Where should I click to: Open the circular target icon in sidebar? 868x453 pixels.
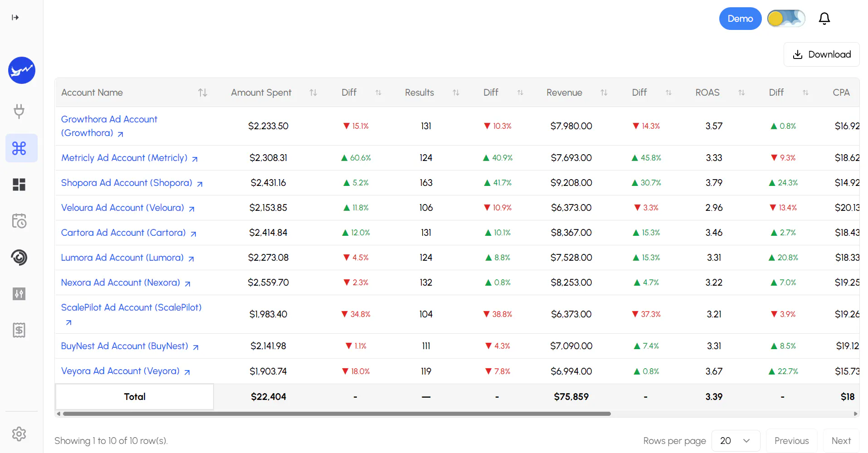click(x=19, y=258)
